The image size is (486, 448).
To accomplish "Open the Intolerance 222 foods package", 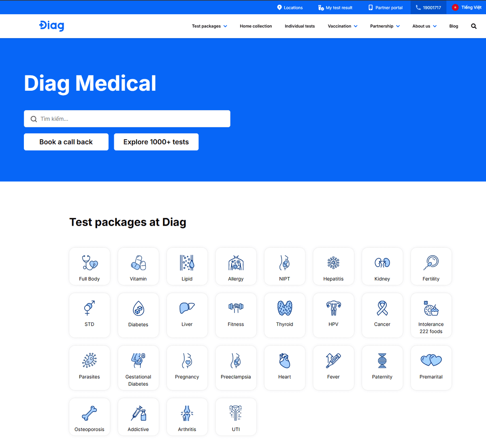I will [431, 315].
